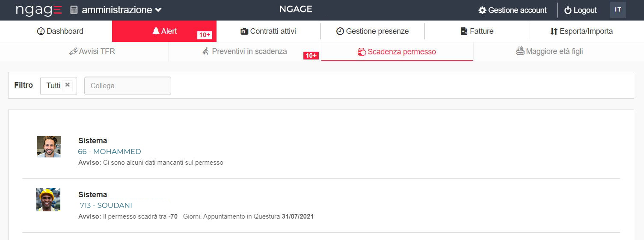Screen dimensions: 644x240
Task: Click the calculator icon beside amministrazione
Action: (74, 10)
